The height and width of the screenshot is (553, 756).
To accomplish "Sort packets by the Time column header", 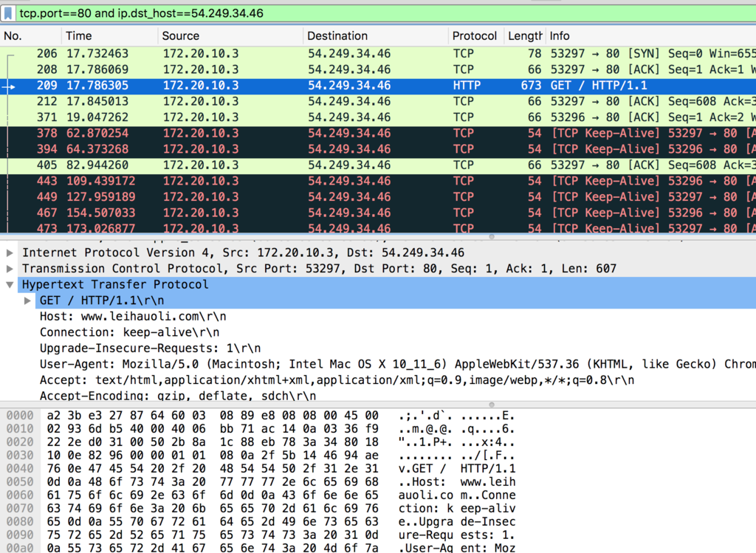I will (109, 36).
